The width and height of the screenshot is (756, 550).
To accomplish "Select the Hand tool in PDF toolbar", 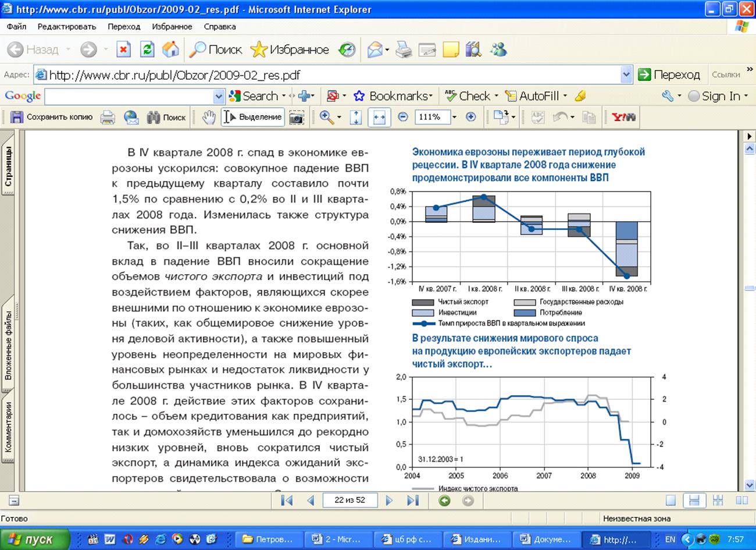I will click(x=208, y=117).
